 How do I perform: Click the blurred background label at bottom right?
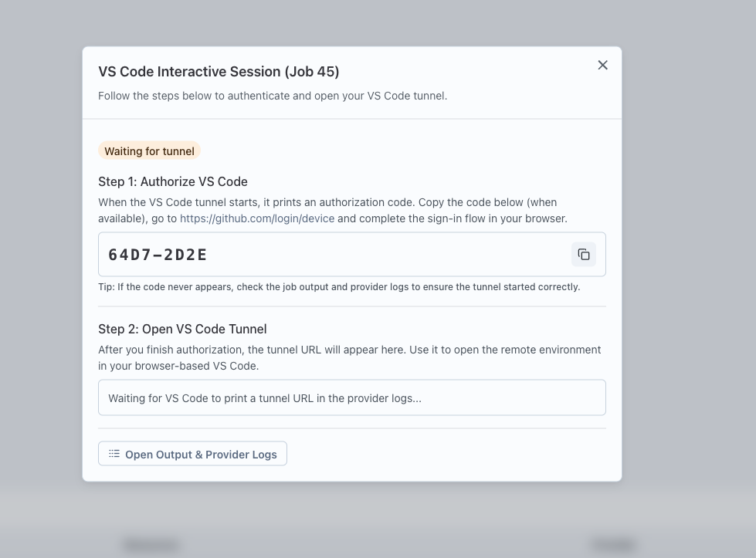click(613, 546)
